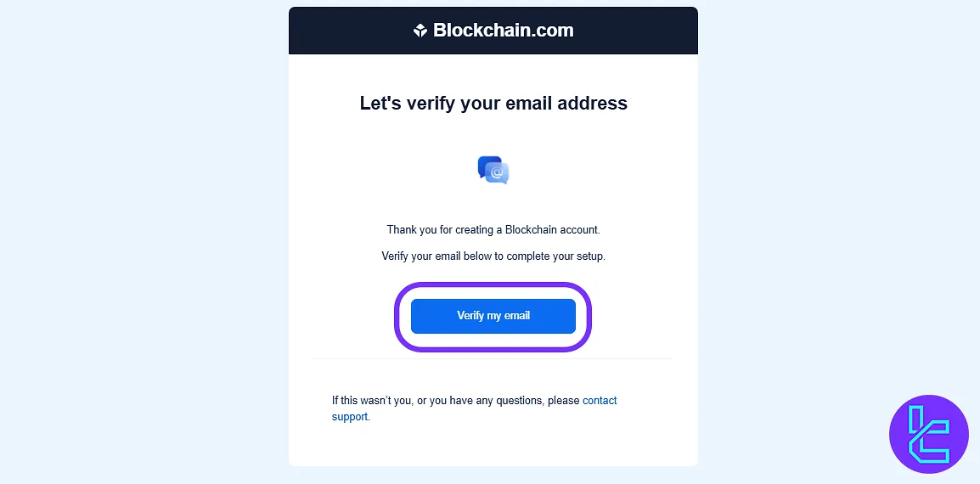Open the contact support link
The width and height of the screenshot is (980, 484).
click(x=600, y=400)
